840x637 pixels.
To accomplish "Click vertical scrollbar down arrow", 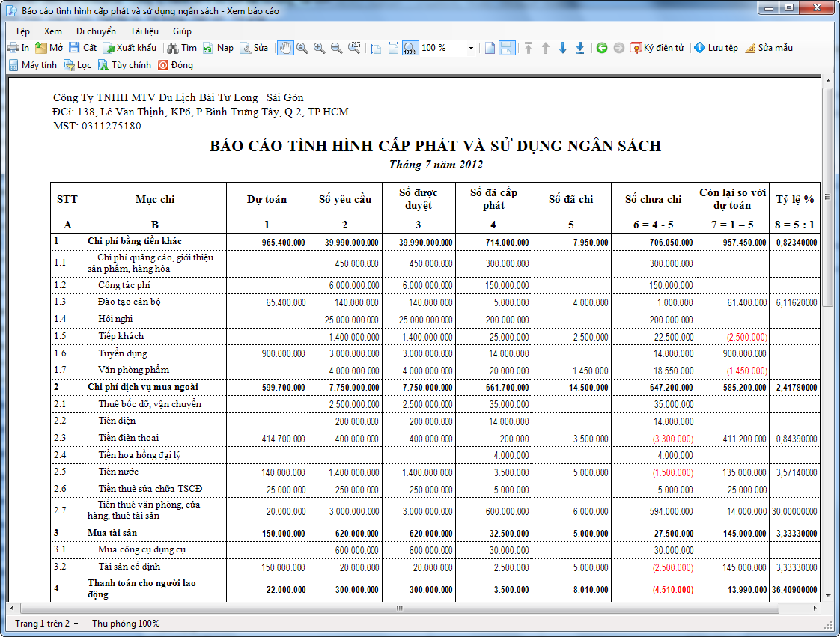I will click(828, 595).
